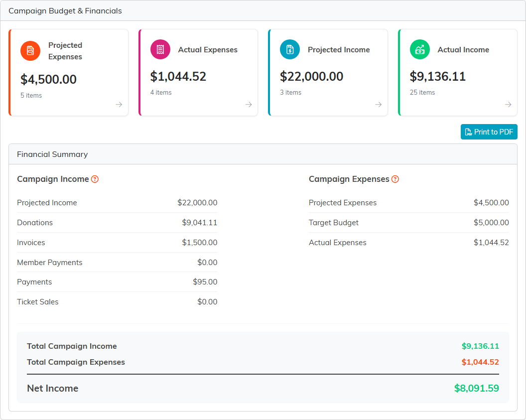Click the Member Payments row label

point(50,263)
